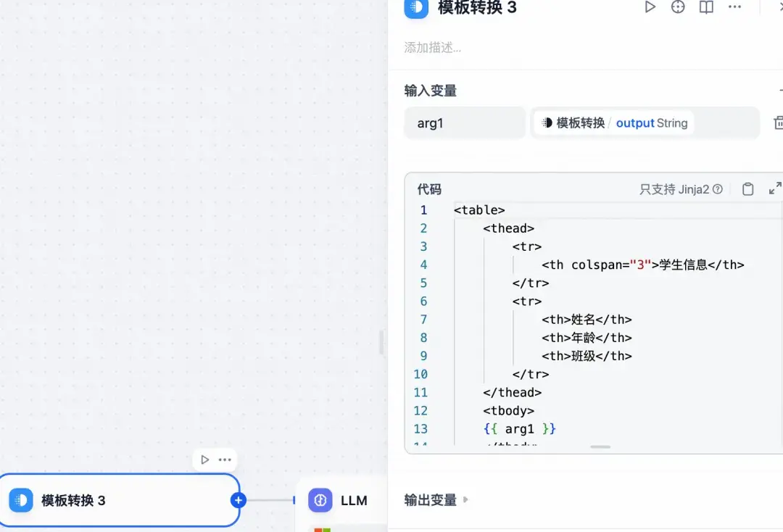
Task: Copy the code with clipboard icon
Action: coord(747,189)
